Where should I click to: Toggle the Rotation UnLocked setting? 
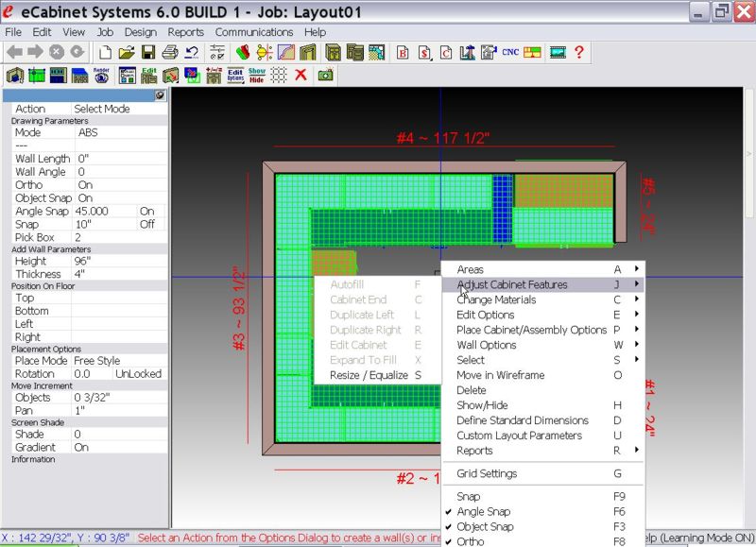[x=138, y=374]
